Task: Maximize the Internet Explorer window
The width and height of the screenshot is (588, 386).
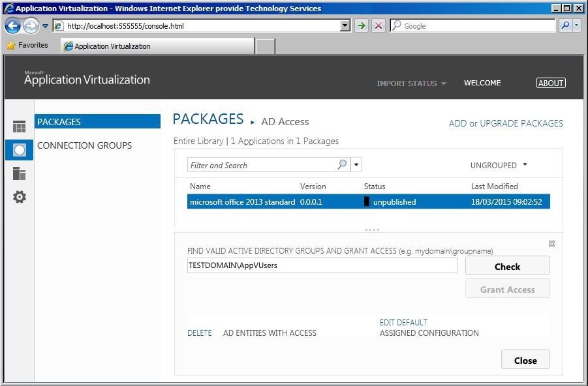Action: click(x=567, y=8)
